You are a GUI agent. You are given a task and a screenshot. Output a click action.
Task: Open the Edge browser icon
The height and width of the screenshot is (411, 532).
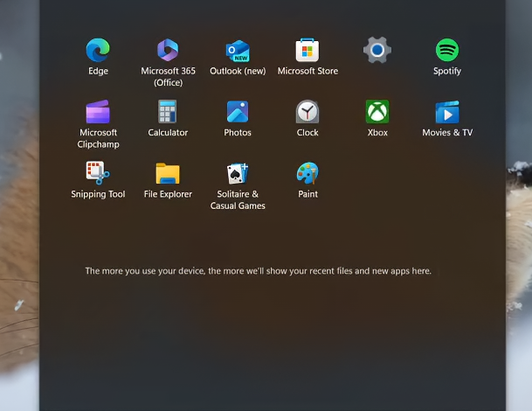[x=98, y=50]
